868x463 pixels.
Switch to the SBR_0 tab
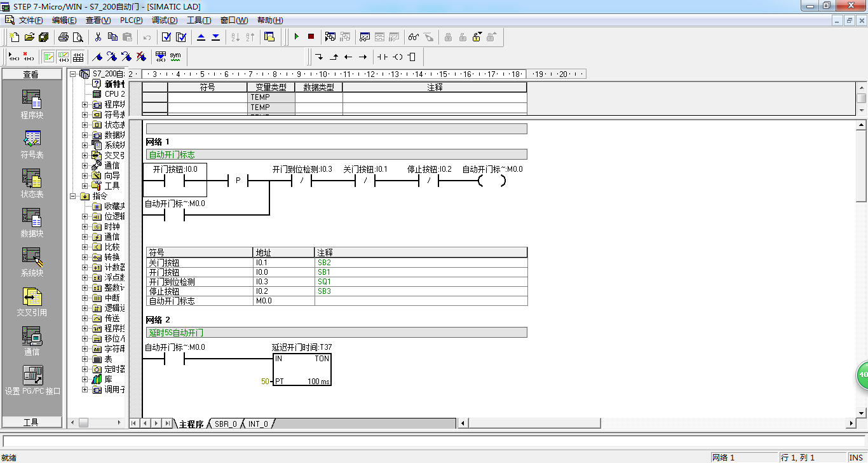point(225,424)
